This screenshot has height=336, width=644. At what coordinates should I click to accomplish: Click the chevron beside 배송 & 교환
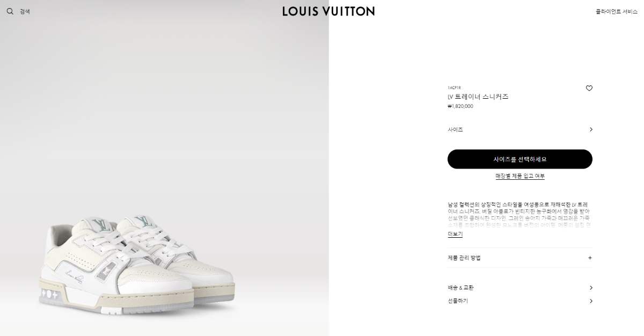tap(591, 288)
